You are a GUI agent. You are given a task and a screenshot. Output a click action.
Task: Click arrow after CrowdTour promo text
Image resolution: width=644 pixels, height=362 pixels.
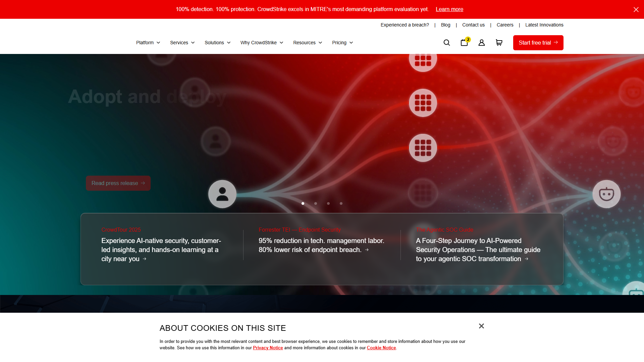tap(145, 259)
